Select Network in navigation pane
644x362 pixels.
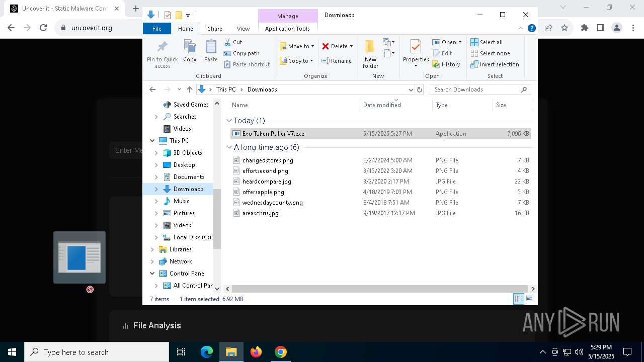pyautogui.click(x=181, y=261)
